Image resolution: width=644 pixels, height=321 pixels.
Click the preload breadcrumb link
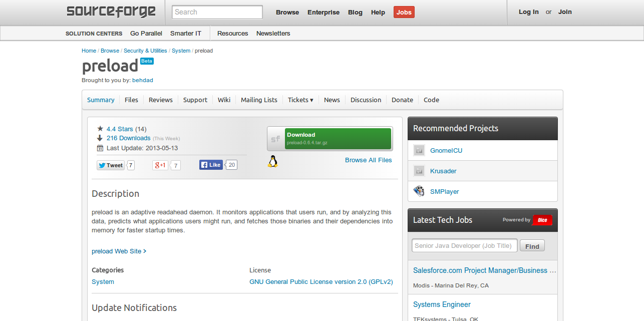click(x=204, y=51)
